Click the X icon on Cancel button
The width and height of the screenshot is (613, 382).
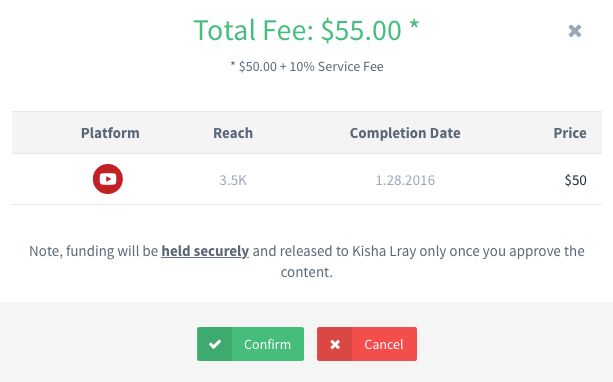[x=335, y=344]
